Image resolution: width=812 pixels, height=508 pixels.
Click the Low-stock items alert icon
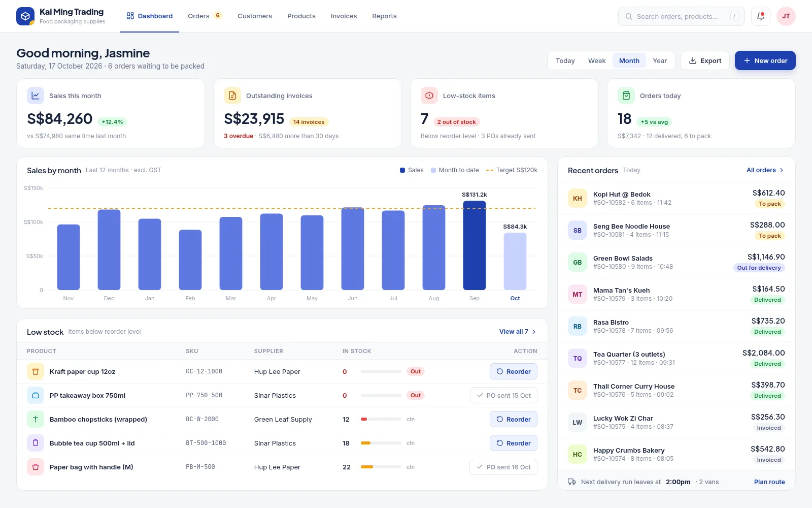tap(429, 96)
